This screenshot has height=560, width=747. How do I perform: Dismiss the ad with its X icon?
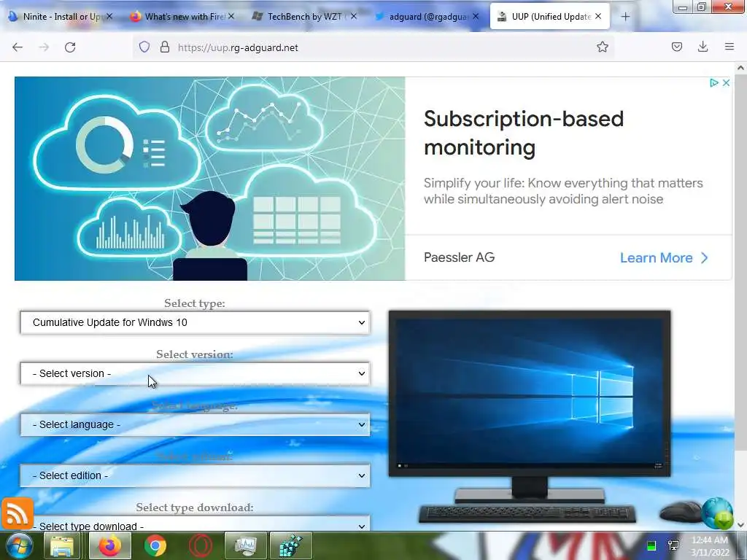pyautogui.click(x=726, y=83)
